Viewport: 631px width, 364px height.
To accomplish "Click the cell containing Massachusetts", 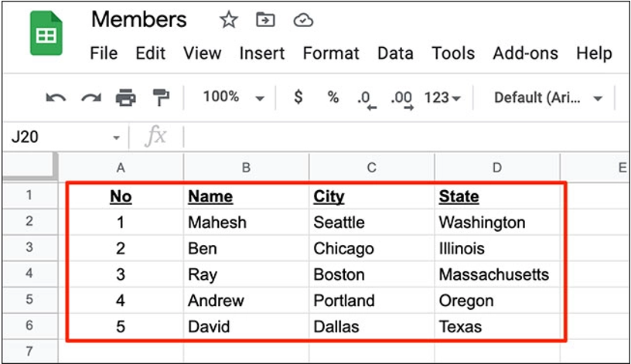I will (494, 274).
